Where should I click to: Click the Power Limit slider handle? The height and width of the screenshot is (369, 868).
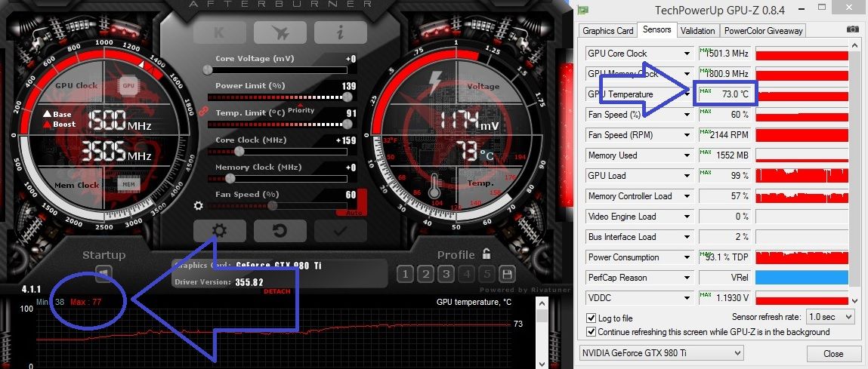click(347, 97)
